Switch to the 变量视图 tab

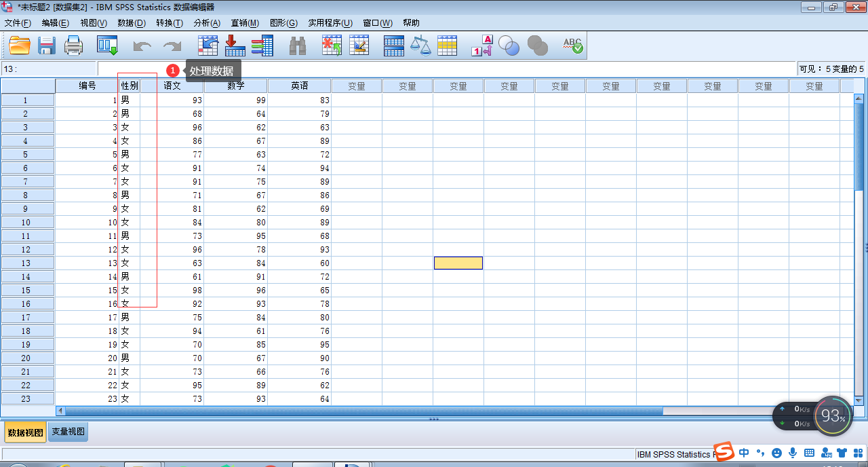point(68,432)
